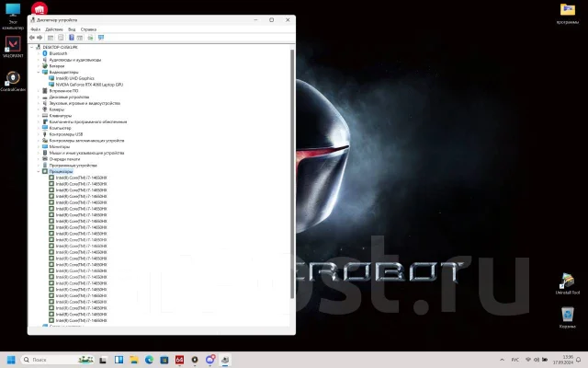Expand the Контроллеры USB arrow
This screenshot has width=588, height=368.
pos(39,134)
